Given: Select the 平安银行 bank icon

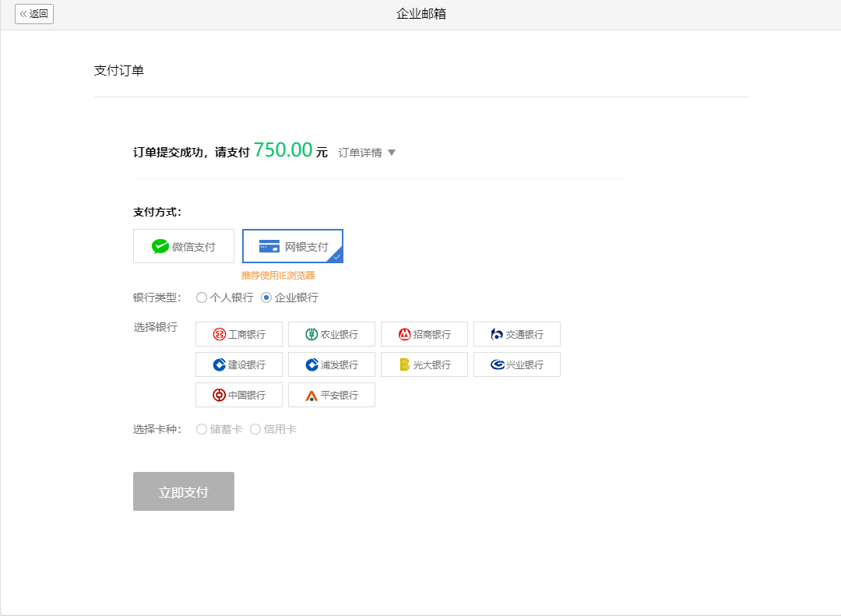Looking at the screenshot, I should coord(331,394).
